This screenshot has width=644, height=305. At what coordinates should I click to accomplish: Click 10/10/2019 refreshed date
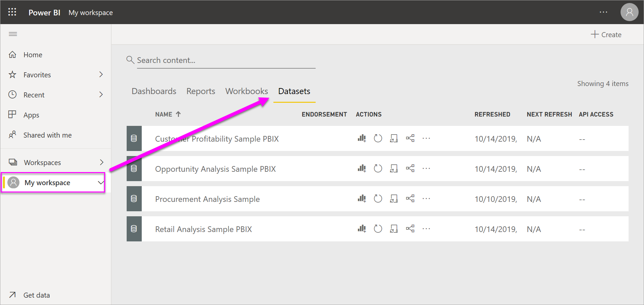496,199
